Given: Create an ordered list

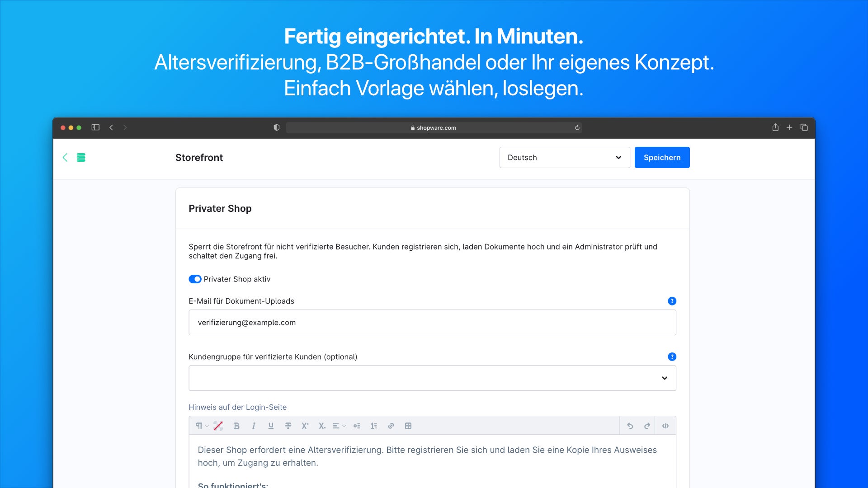Looking at the screenshot, I should [x=374, y=425].
